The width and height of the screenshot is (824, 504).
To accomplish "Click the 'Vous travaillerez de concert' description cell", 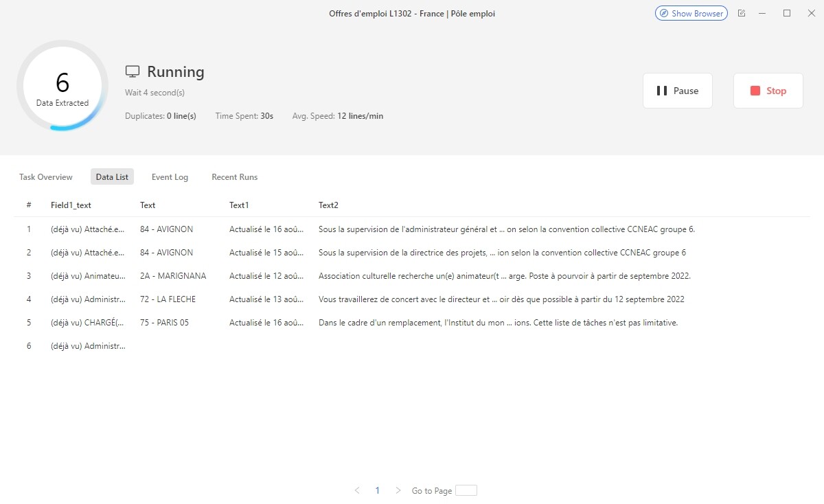I will click(501, 299).
